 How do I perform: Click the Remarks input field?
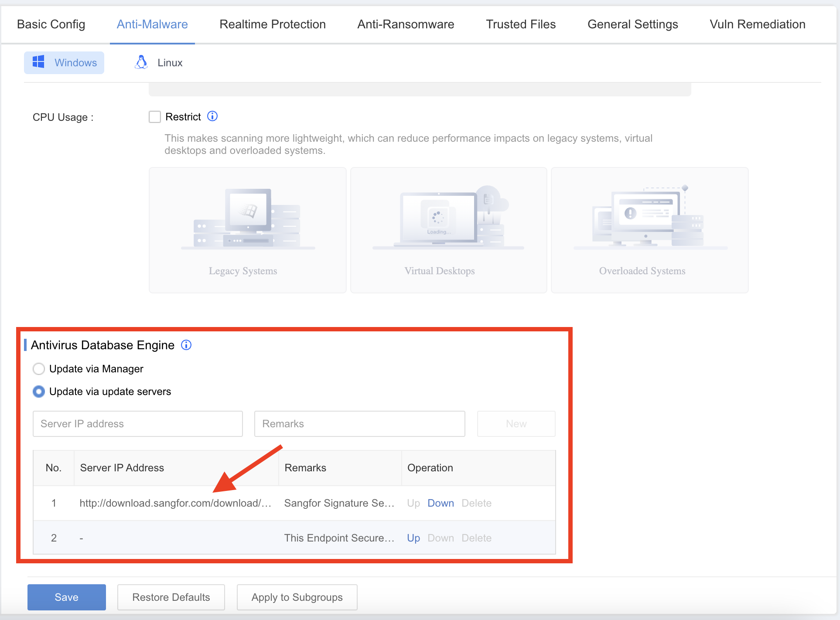click(x=359, y=423)
